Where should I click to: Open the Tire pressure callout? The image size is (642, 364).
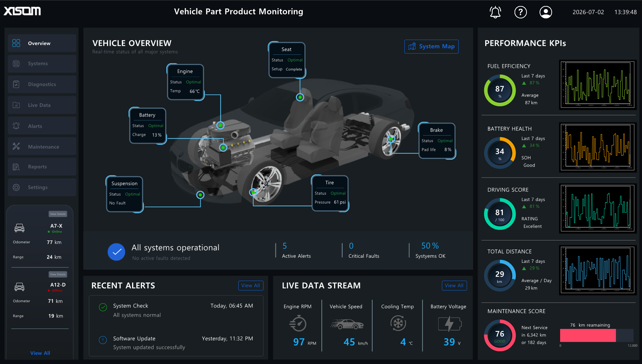pyautogui.click(x=330, y=193)
